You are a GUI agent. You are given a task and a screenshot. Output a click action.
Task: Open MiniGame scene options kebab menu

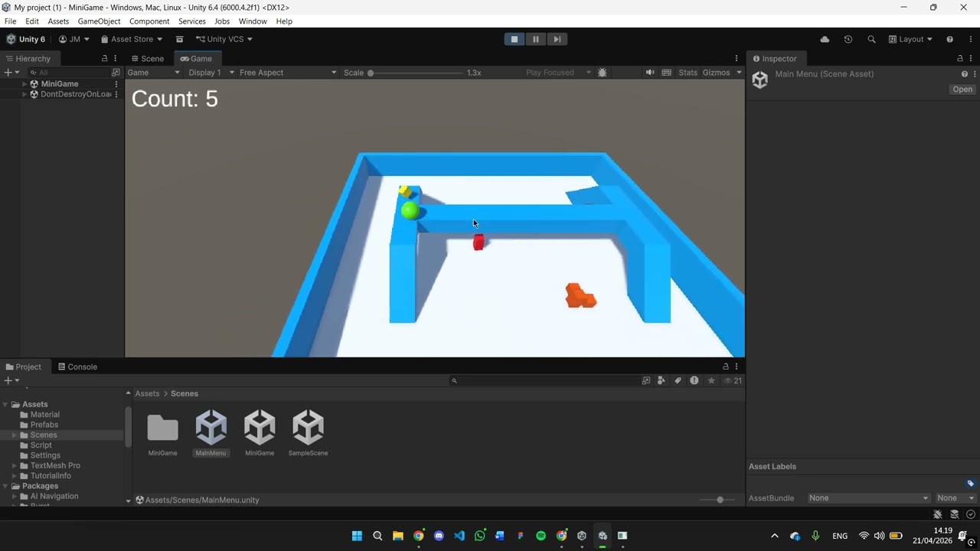click(x=116, y=84)
